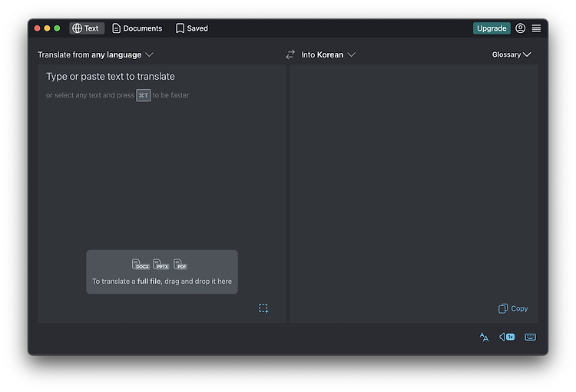Click the keyboard icon at the bottom
The width and height of the screenshot is (576, 392).
(531, 337)
